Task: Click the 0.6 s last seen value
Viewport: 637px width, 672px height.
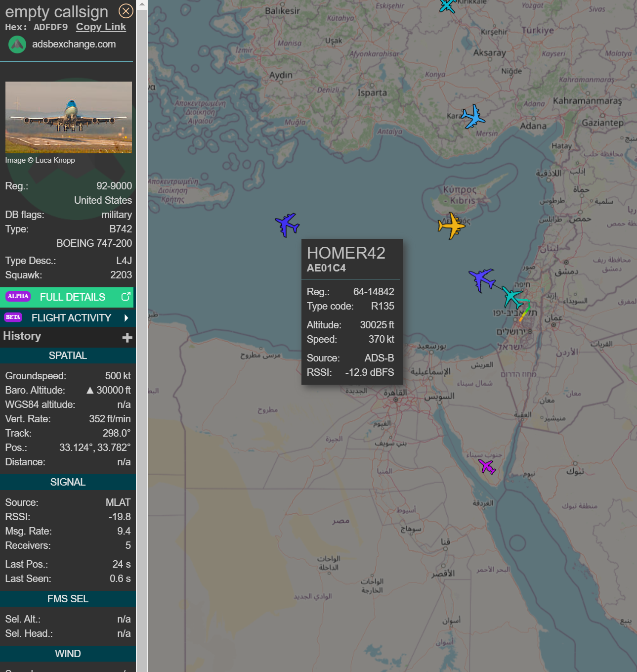Action: (120, 579)
